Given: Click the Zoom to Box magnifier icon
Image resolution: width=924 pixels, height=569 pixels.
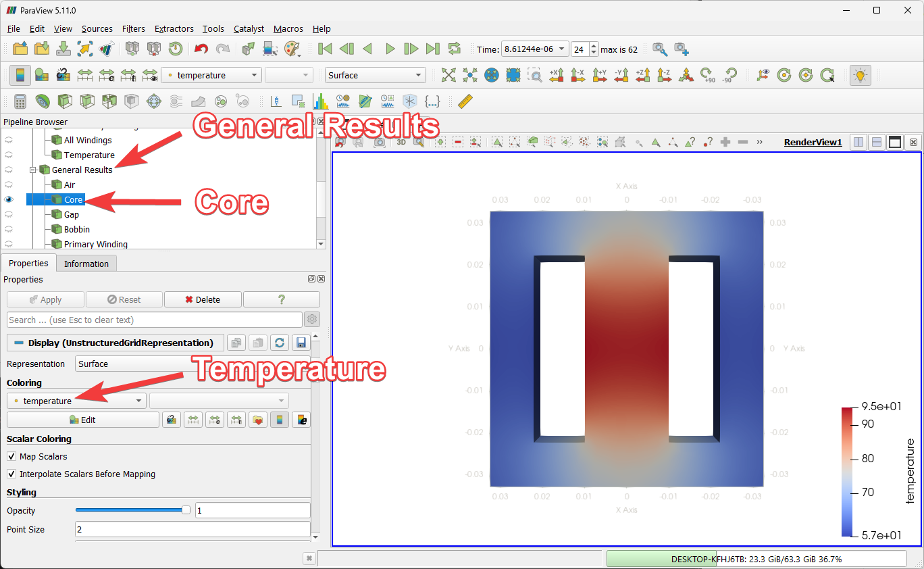Looking at the screenshot, I should (534, 75).
